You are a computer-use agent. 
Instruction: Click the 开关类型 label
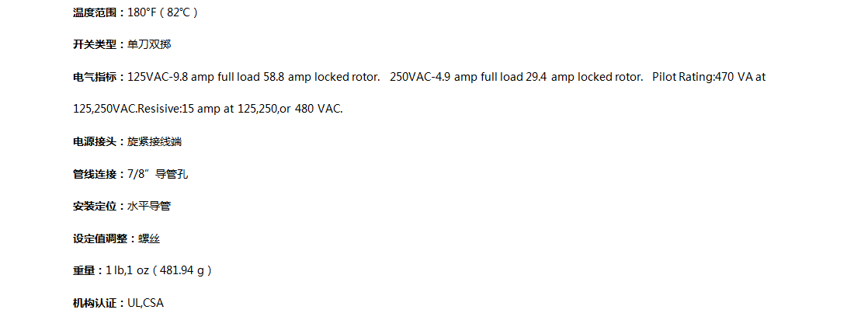coord(95,44)
